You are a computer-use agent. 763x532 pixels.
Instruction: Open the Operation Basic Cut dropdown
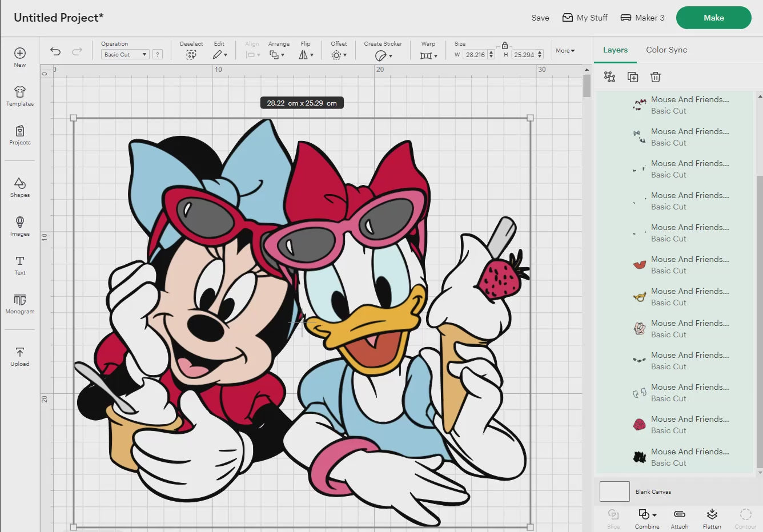click(125, 54)
